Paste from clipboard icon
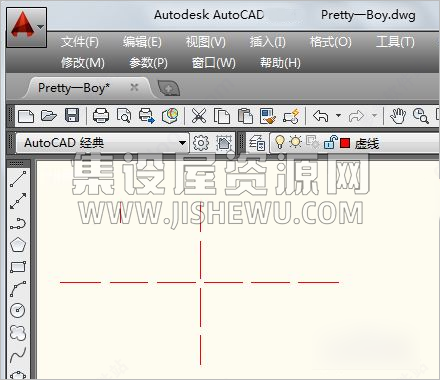440x380 pixels. tap(245, 116)
